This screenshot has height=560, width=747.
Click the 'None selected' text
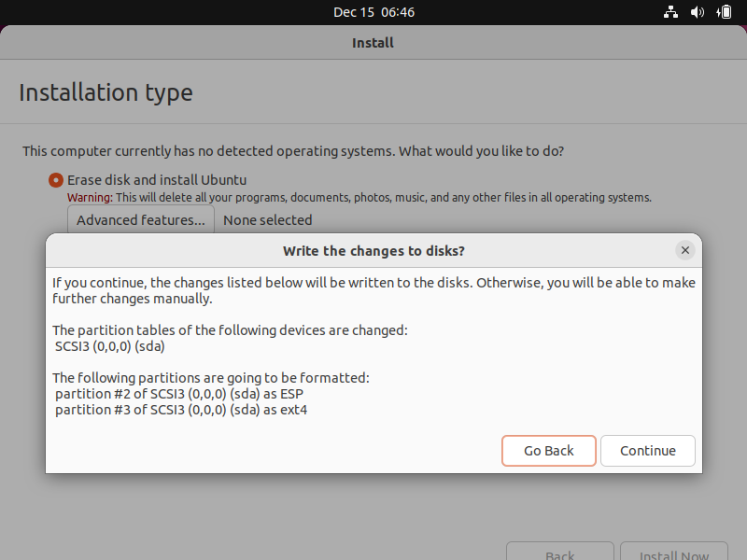pyautogui.click(x=268, y=220)
